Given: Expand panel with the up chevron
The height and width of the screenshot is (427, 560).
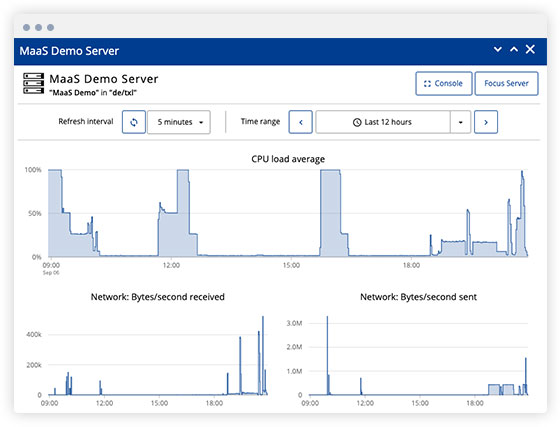Looking at the screenshot, I should click(514, 49).
